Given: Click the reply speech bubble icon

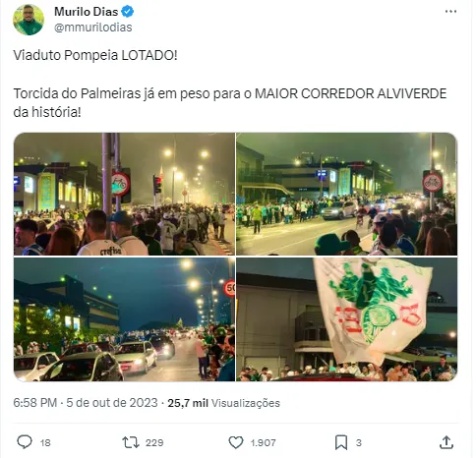Looking at the screenshot, I should click(25, 442).
